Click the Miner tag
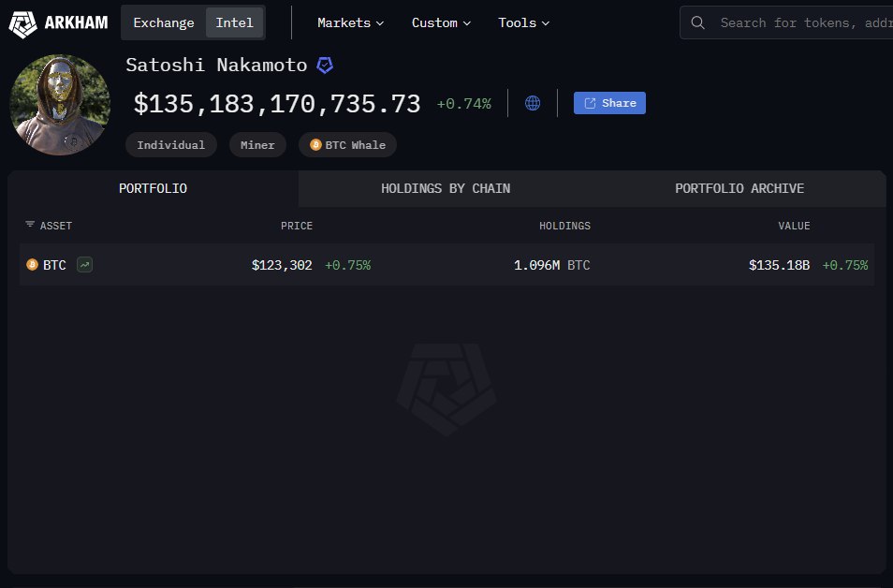This screenshot has height=588, width=893. 257,145
